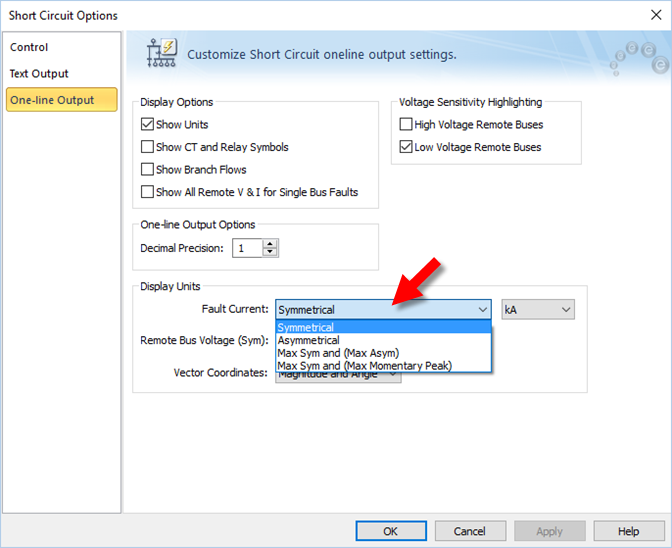Screen dimensions: 672x548
Task: Disable Low Voltage Remote Buses highlighting
Action: [x=406, y=147]
